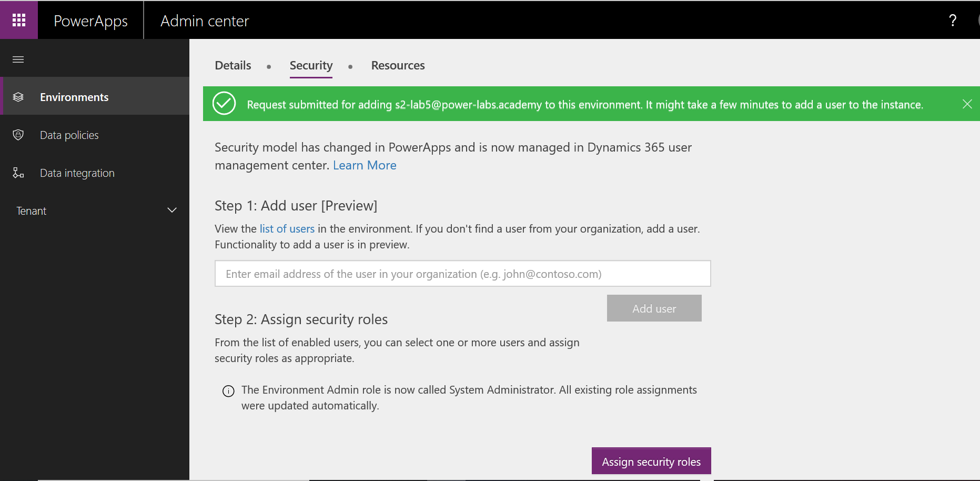Image resolution: width=980 pixels, height=481 pixels.
Task: Collapse the sidebar with hamburger icon
Action: tap(18, 59)
